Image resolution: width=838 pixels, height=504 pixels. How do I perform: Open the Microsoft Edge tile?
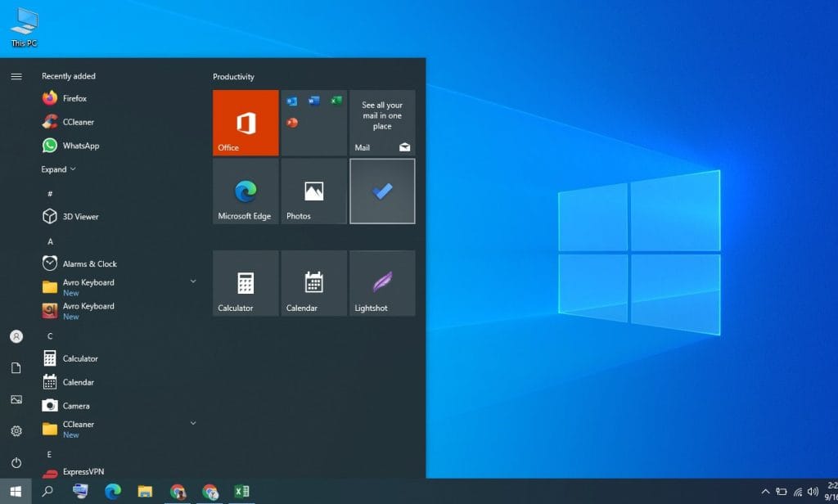pyautogui.click(x=246, y=191)
